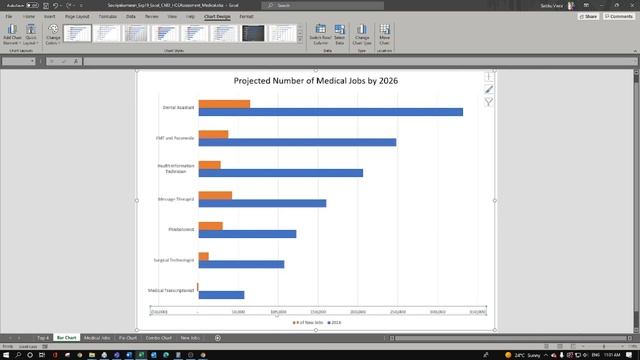Open Chart Elements plus button
Screen dimensions: 640x360
pos(489,77)
